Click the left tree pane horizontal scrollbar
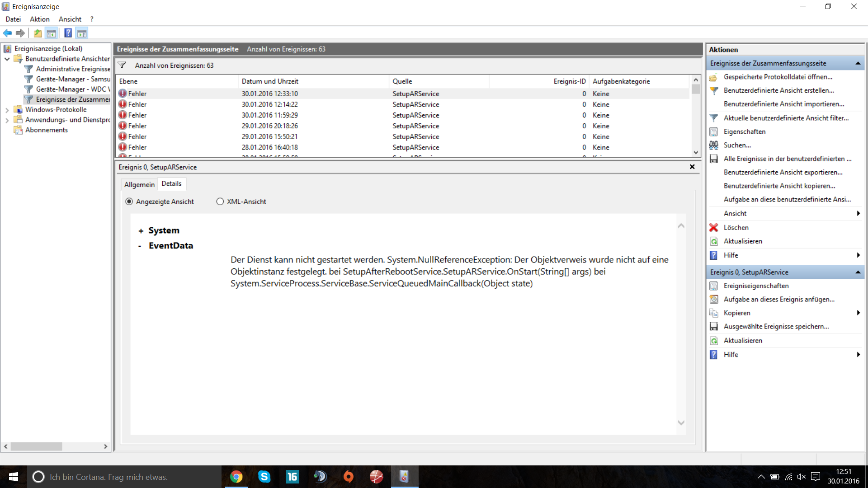Image resolution: width=868 pixels, height=488 pixels. pos(36,446)
